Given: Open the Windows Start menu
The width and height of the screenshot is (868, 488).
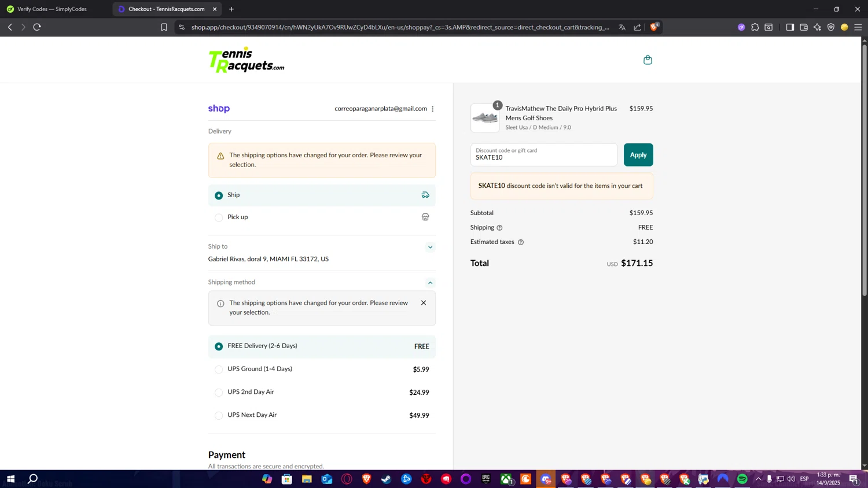Looking at the screenshot, I should [10, 479].
